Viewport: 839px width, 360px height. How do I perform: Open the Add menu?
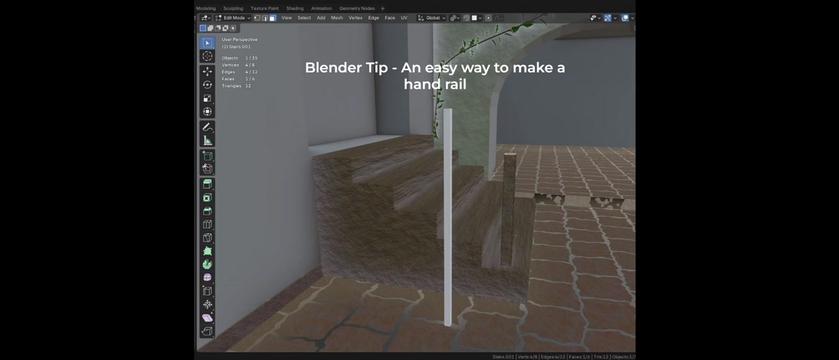[x=321, y=18]
